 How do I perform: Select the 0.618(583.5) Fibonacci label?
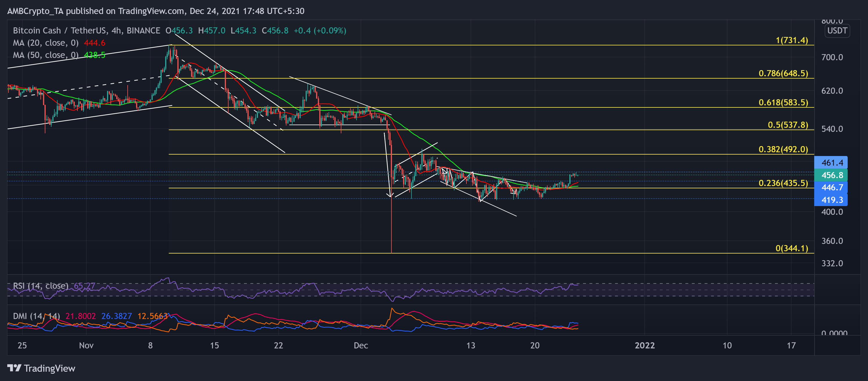pos(783,102)
